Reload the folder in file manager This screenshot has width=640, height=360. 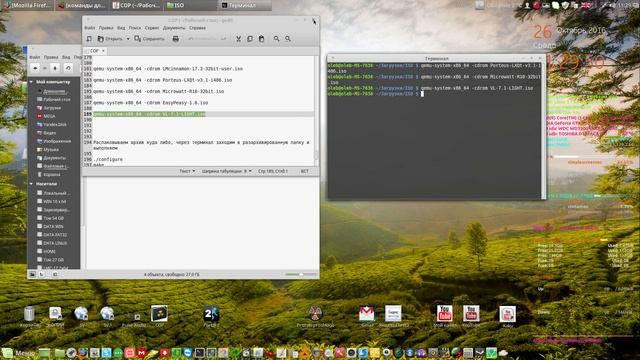68,68
